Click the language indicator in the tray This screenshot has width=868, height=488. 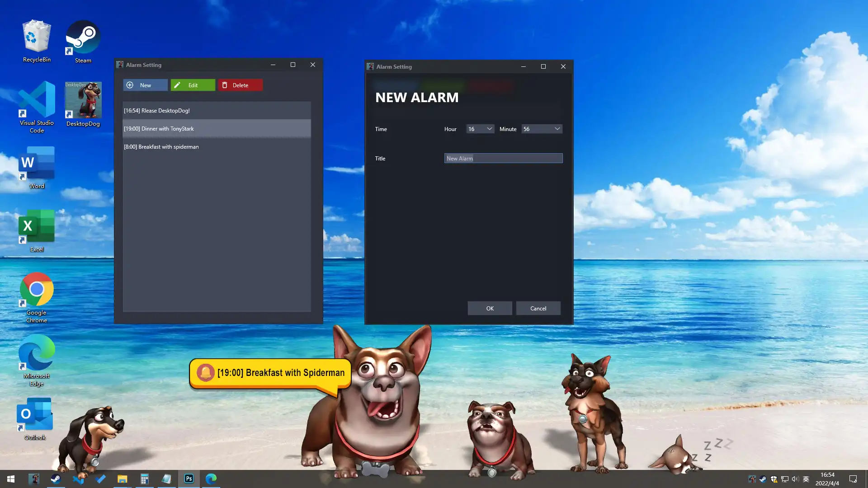pyautogui.click(x=806, y=479)
